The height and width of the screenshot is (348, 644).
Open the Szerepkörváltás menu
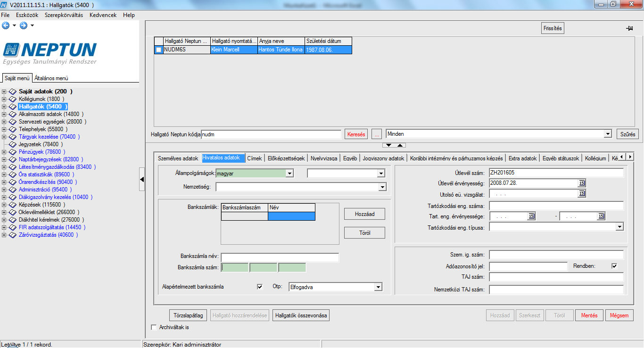pyautogui.click(x=64, y=15)
